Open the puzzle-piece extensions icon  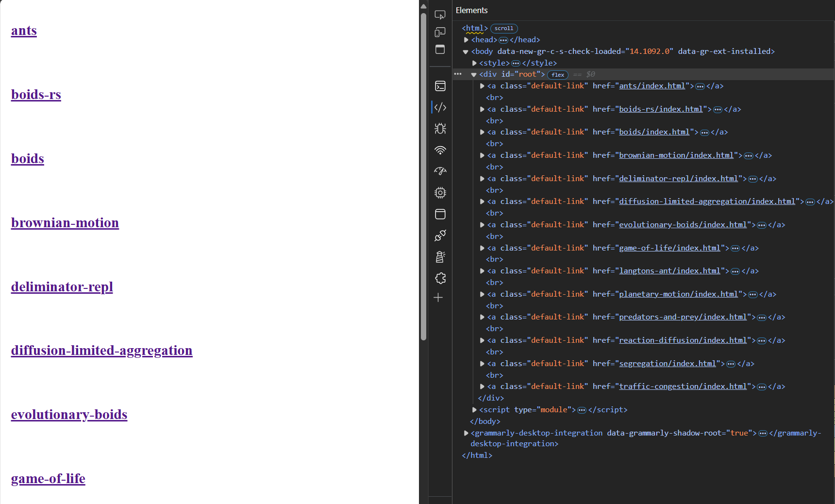click(x=440, y=278)
